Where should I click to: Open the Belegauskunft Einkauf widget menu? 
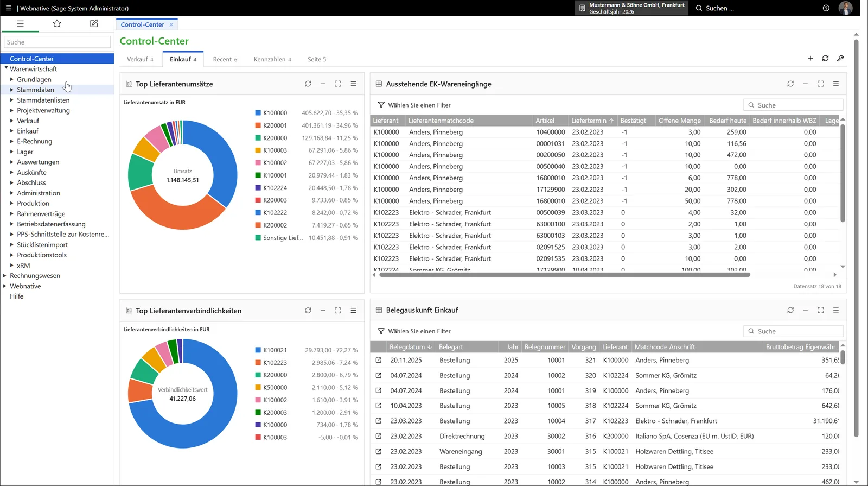836,310
